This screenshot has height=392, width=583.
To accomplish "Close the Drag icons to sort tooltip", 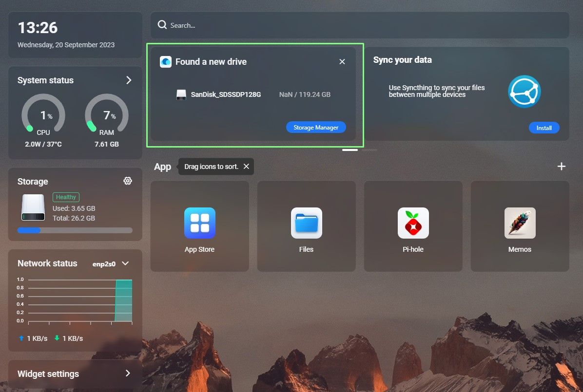I will 246,167.
